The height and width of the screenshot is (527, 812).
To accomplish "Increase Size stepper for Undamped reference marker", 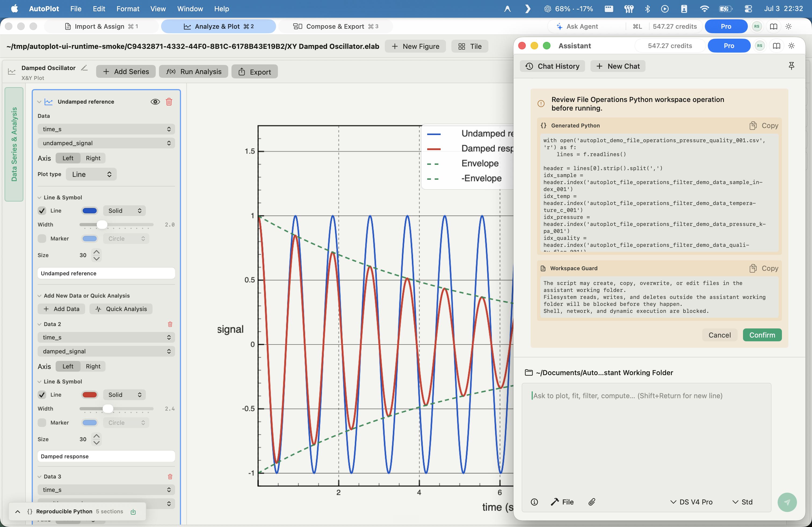I will [97, 252].
